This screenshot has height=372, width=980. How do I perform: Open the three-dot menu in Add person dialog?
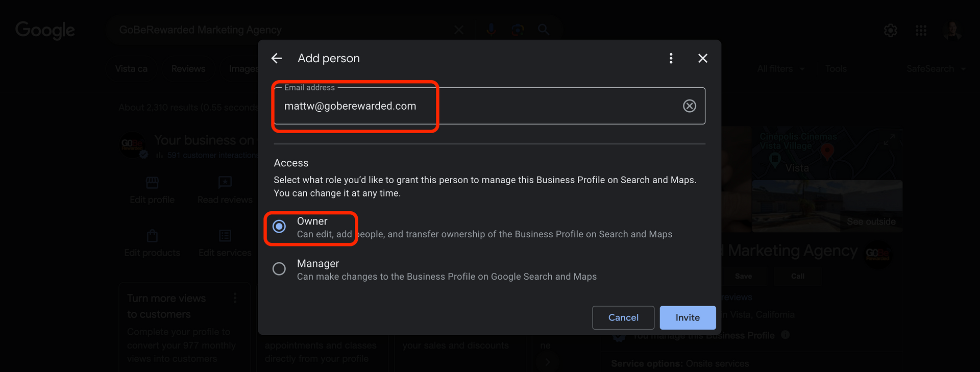(671, 58)
